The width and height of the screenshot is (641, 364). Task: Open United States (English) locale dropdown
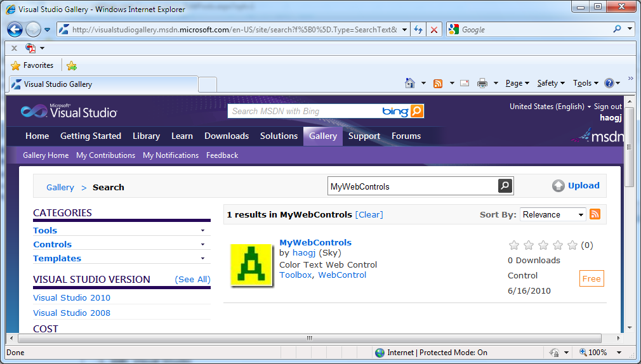point(550,107)
